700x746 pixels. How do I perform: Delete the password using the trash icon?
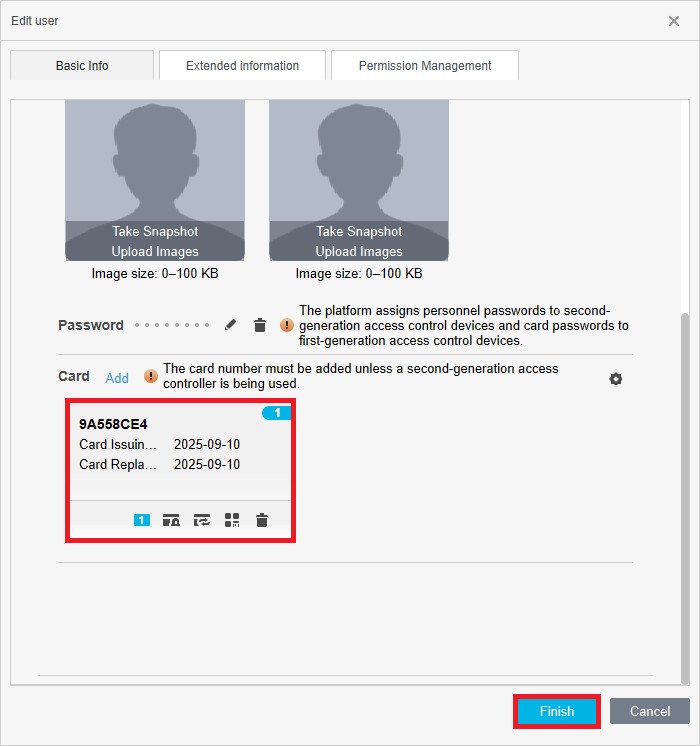coord(260,325)
